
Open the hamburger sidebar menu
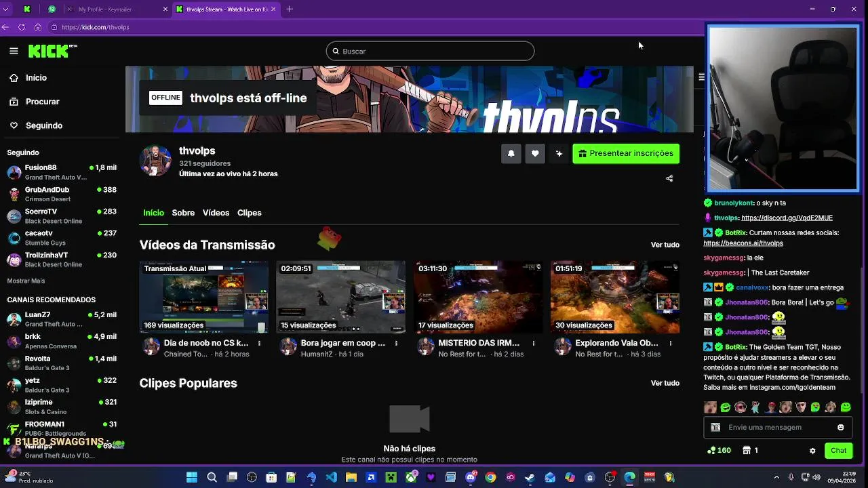tap(14, 51)
